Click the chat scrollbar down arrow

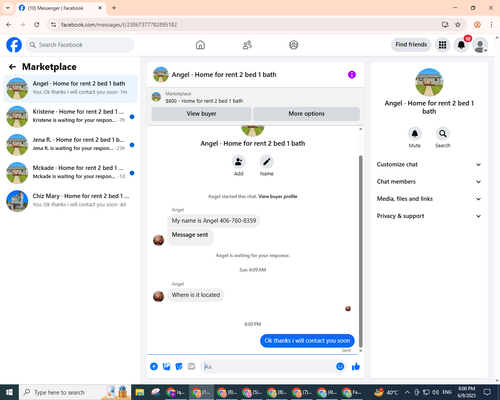pyautogui.click(x=360, y=351)
